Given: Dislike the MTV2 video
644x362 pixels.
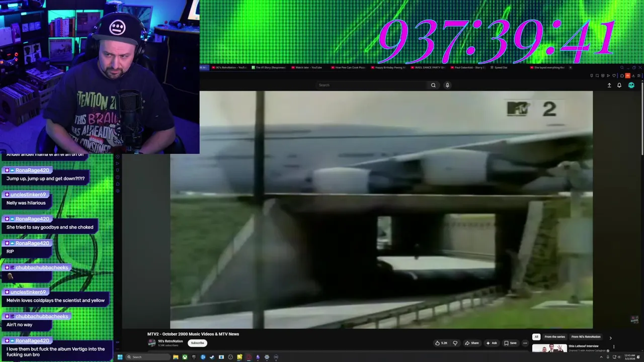Looking at the screenshot, I should point(455,343).
